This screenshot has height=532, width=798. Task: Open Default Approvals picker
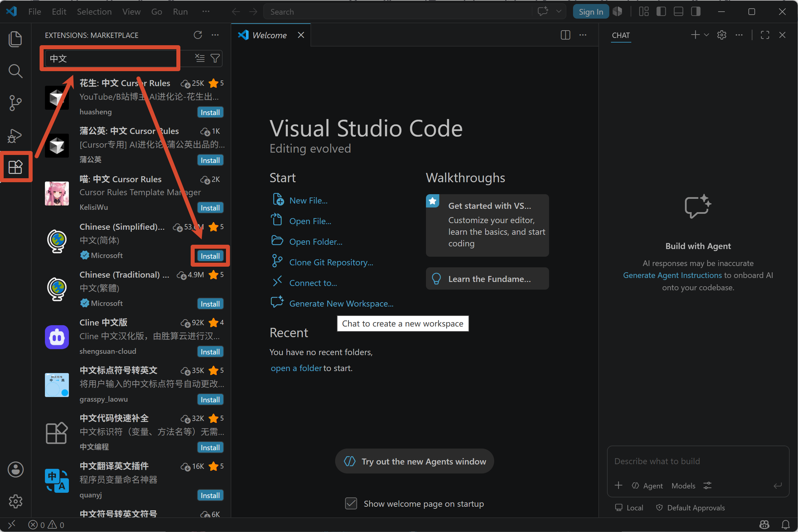[690, 507]
